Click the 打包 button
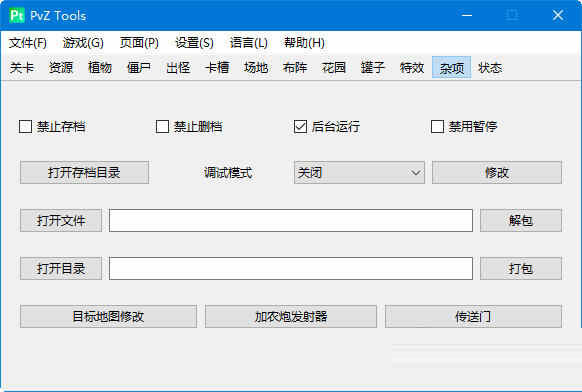This screenshot has width=582, height=392. point(521,268)
